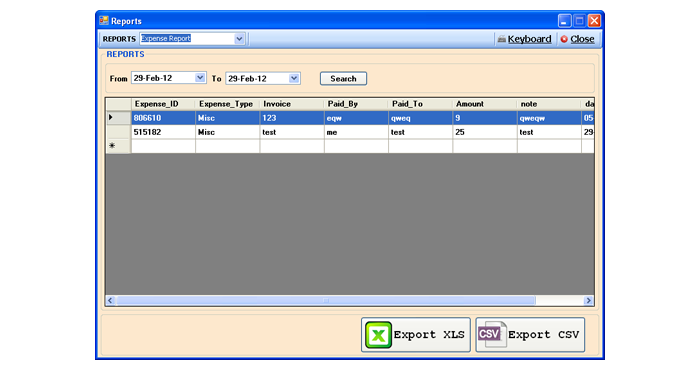
Task: Open the Expense Report dropdown list
Action: 239,39
